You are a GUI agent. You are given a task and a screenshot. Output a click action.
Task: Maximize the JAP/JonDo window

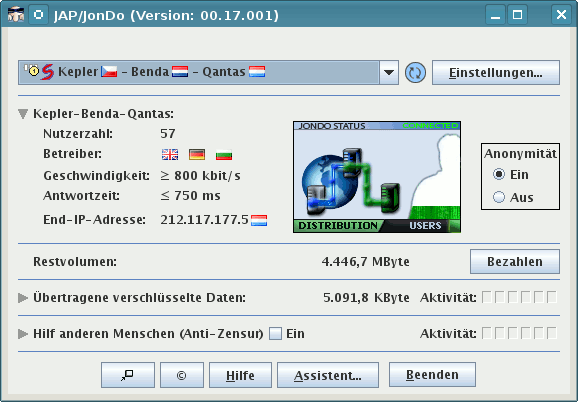tap(518, 15)
